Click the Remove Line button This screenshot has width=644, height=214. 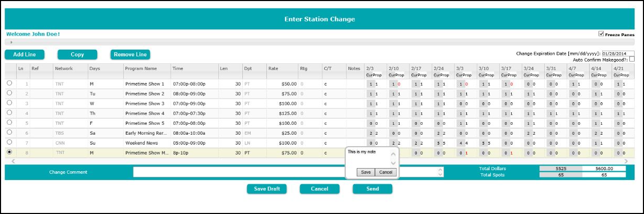130,54
